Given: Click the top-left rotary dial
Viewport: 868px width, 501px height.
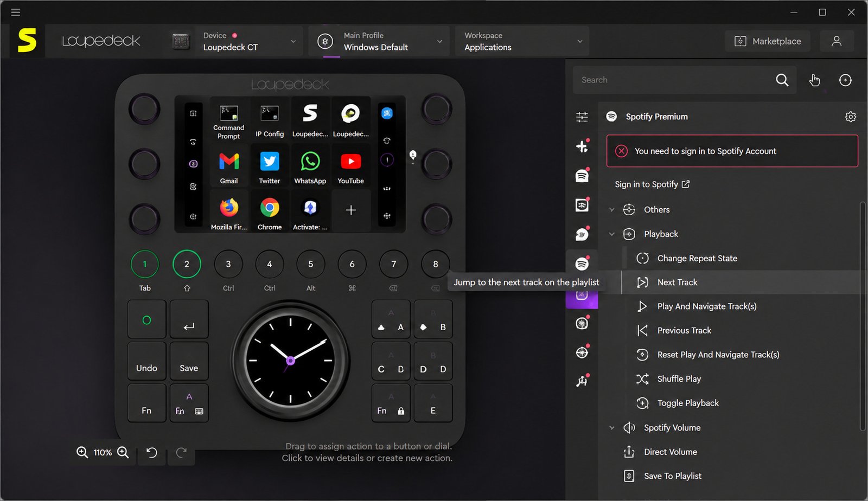Looking at the screenshot, I should tap(144, 108).
